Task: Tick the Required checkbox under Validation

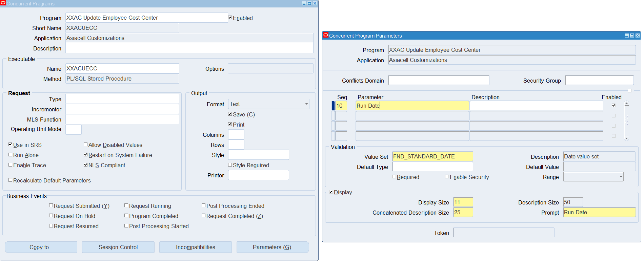Action: tap(394, 177)
